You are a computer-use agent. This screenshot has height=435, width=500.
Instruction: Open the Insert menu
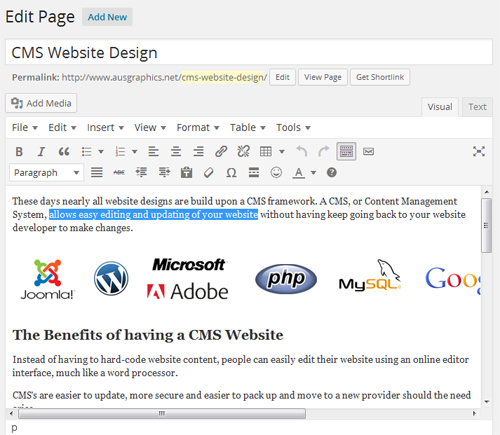pyautogui.click(x=105, y=128)
